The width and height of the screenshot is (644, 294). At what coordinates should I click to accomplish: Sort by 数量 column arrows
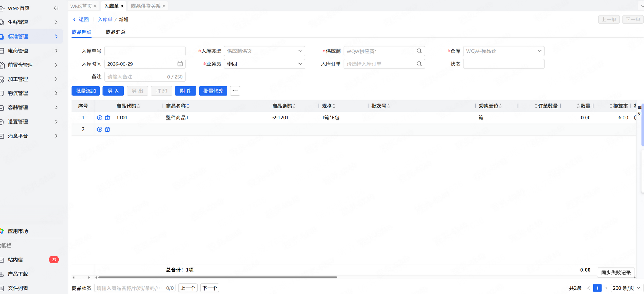tap(578, 106)
